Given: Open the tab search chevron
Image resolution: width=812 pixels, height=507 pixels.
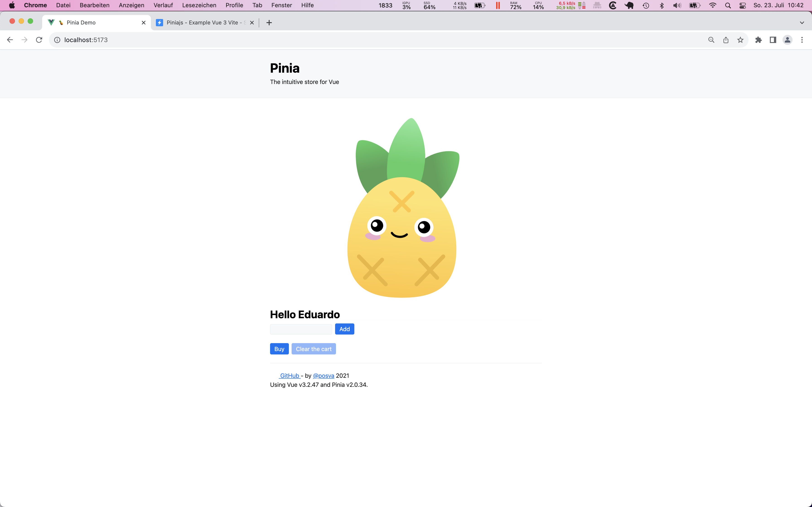Looking at the screenshot, I should [802, 22].
